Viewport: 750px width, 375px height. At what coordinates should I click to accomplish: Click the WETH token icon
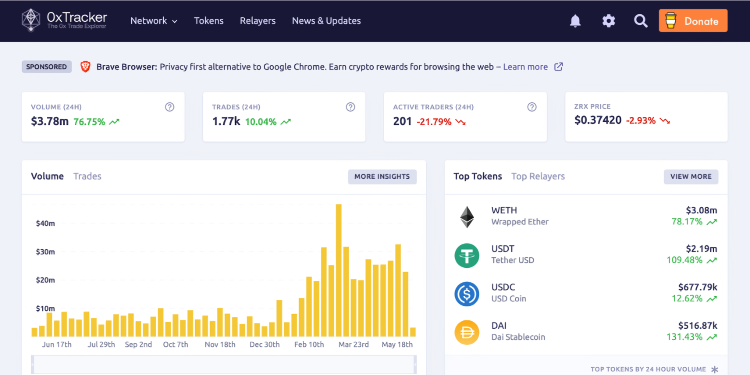[467, 217]
